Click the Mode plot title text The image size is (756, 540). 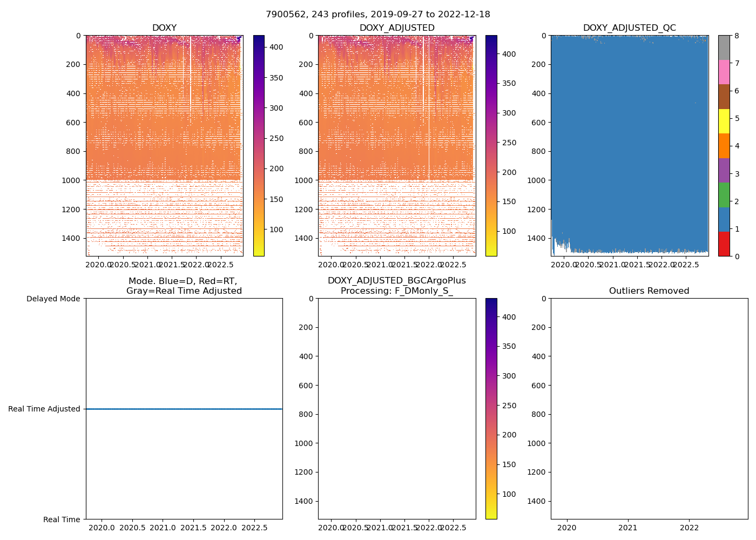click(x=184, y=286)
